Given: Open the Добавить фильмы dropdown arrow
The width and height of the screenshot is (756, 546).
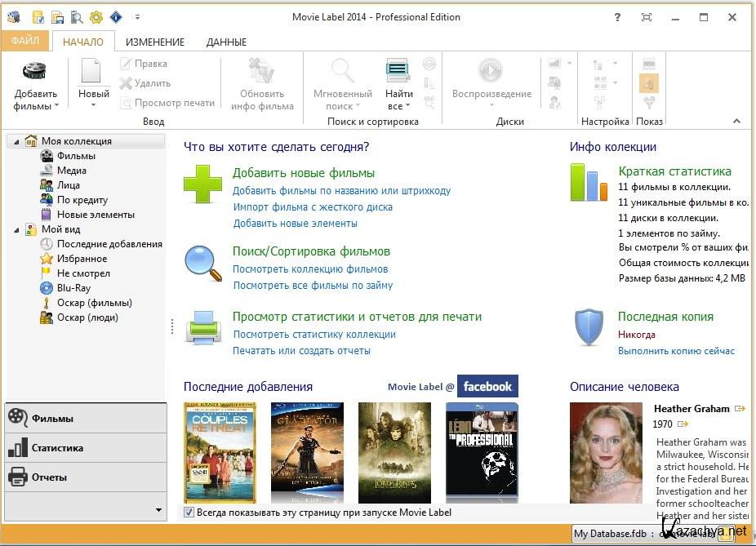Looking at the screenshot, I should (x=57, y=106).
